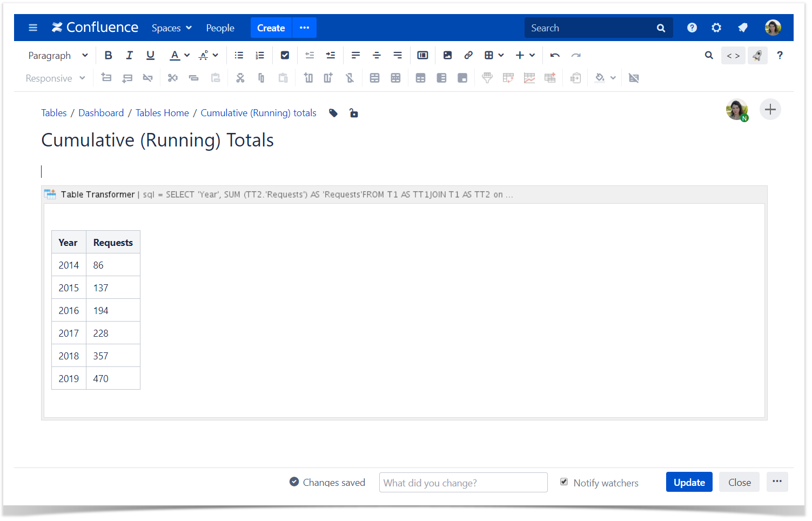Click the 'What did you change?' field

(463, 483)
